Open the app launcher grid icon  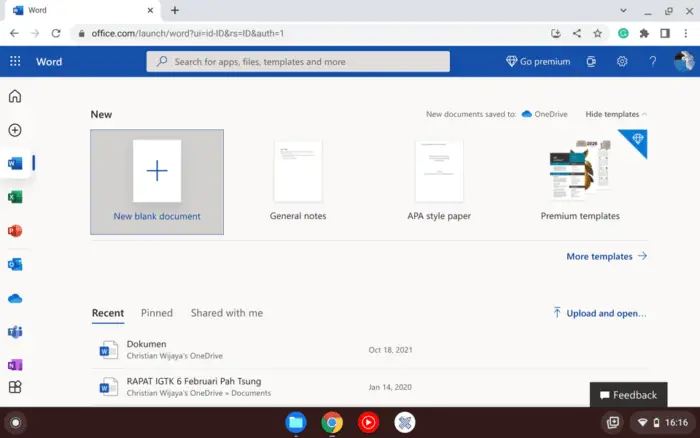pos(15,61)
